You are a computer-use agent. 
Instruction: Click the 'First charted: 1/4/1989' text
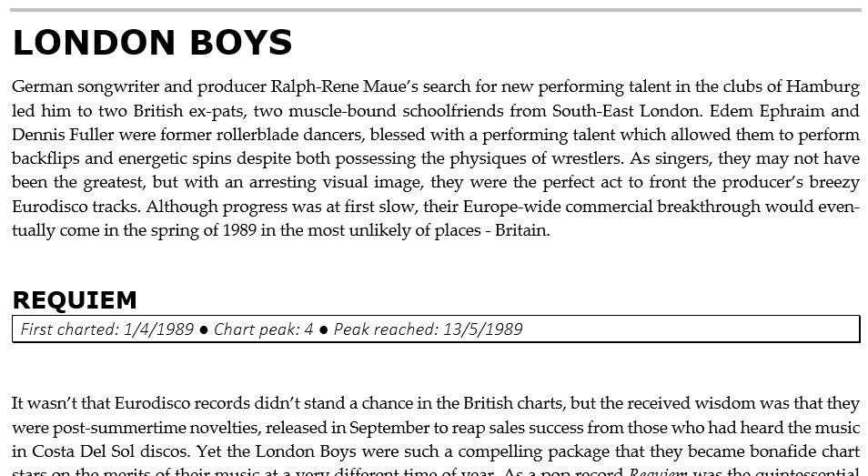[106, 329]
